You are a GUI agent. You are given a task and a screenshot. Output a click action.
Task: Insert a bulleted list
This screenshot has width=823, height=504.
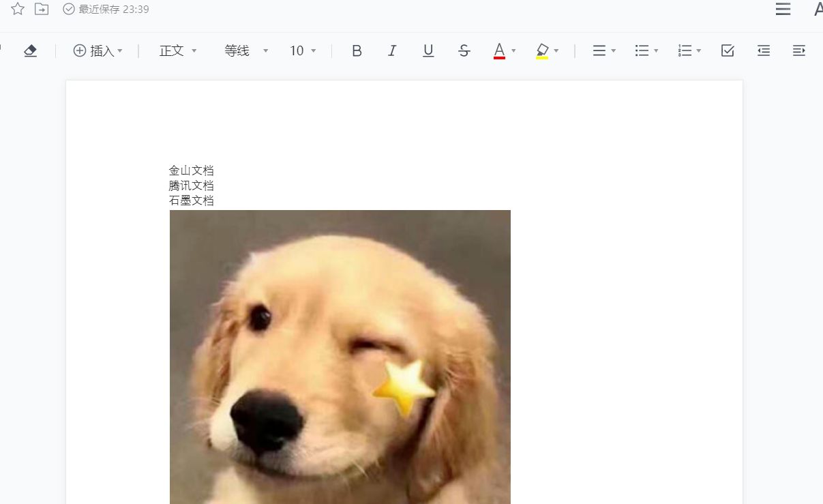coord(642,50)
